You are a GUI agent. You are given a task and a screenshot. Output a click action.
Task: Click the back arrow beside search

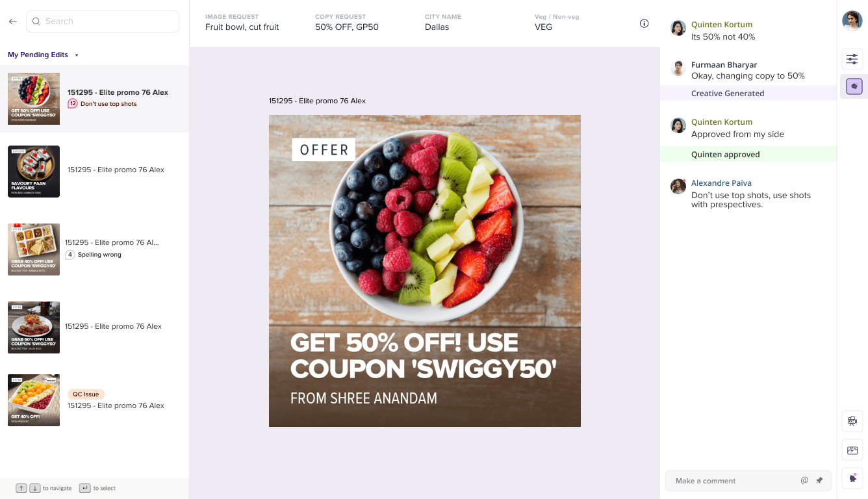tap(13, 21)
